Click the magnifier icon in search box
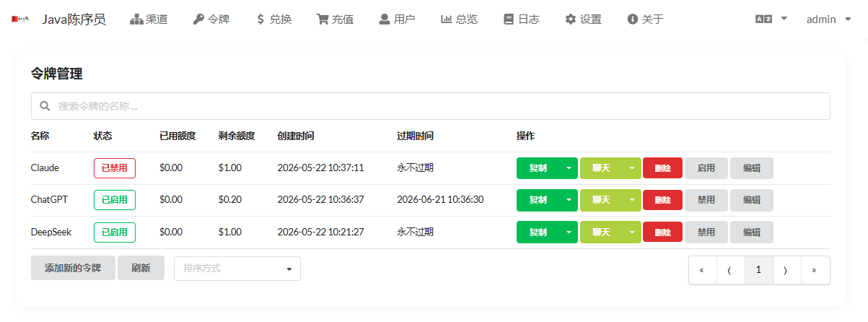Screen dimensions: 868x322 [45, 106]
